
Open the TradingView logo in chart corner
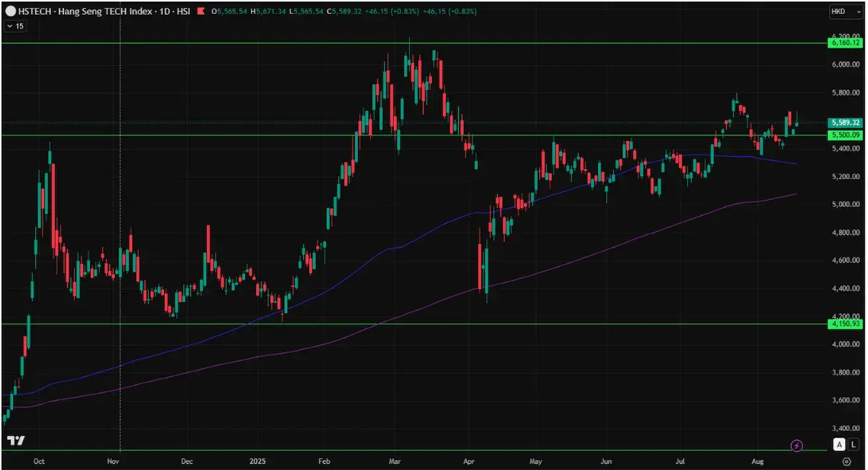click(17, 441)
